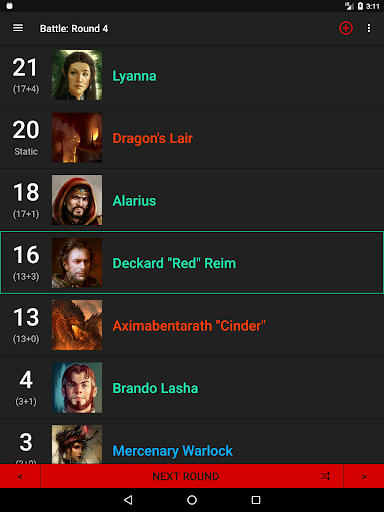This screenshot has width=384, height=512.
Task: Select the highlighted Deckard "Red" Reim row
Action: point(192,262)
